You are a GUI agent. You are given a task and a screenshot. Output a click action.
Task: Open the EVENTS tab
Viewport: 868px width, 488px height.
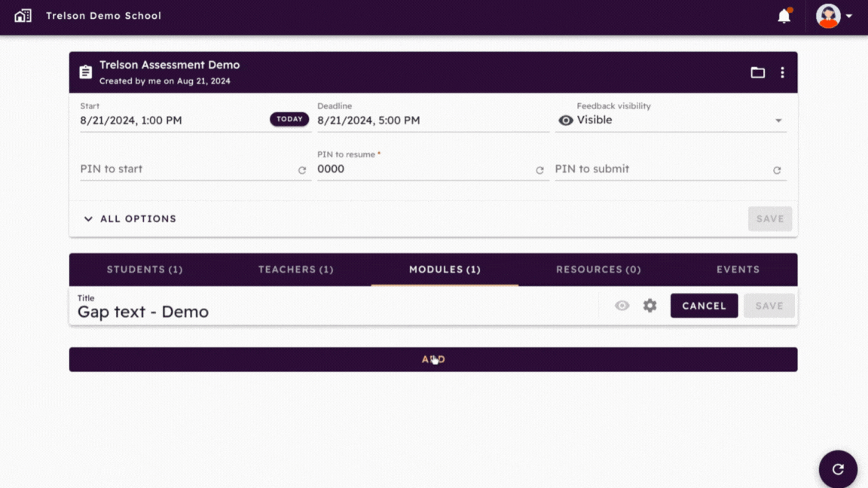click(738, 270)
